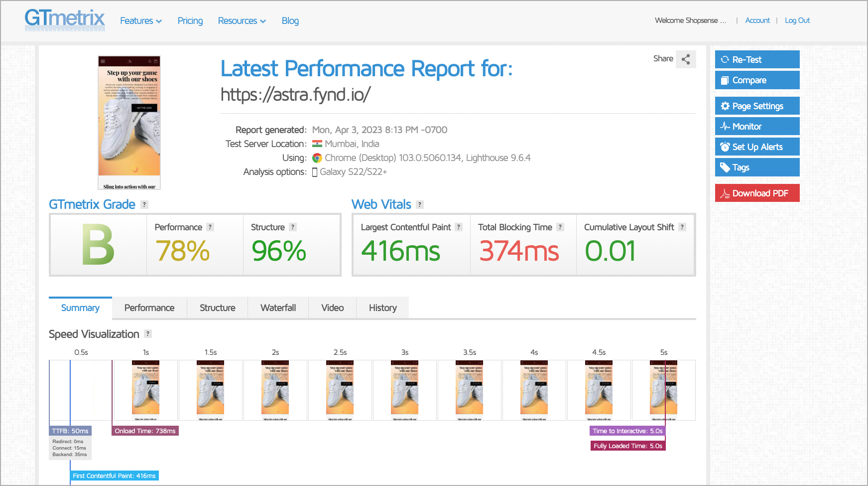Click the Tags label icon
Image resolution: width=868 pixels, height=486 pixels.
[x=725, y=167]
